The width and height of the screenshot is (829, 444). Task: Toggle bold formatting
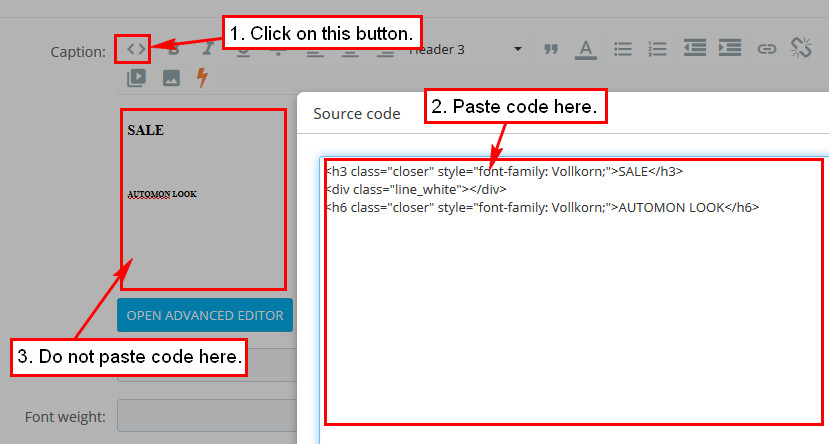click(174, 48)
